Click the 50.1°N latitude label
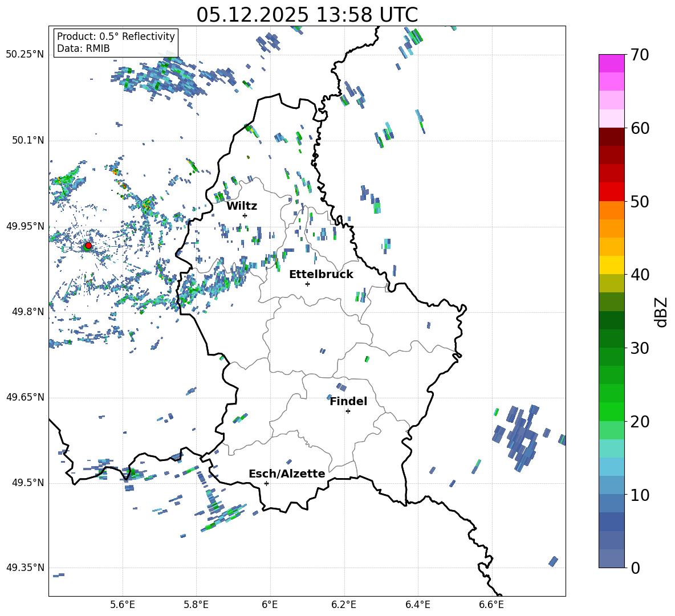The height and width of the screenshot is (616, 675). tap(28, 141)
